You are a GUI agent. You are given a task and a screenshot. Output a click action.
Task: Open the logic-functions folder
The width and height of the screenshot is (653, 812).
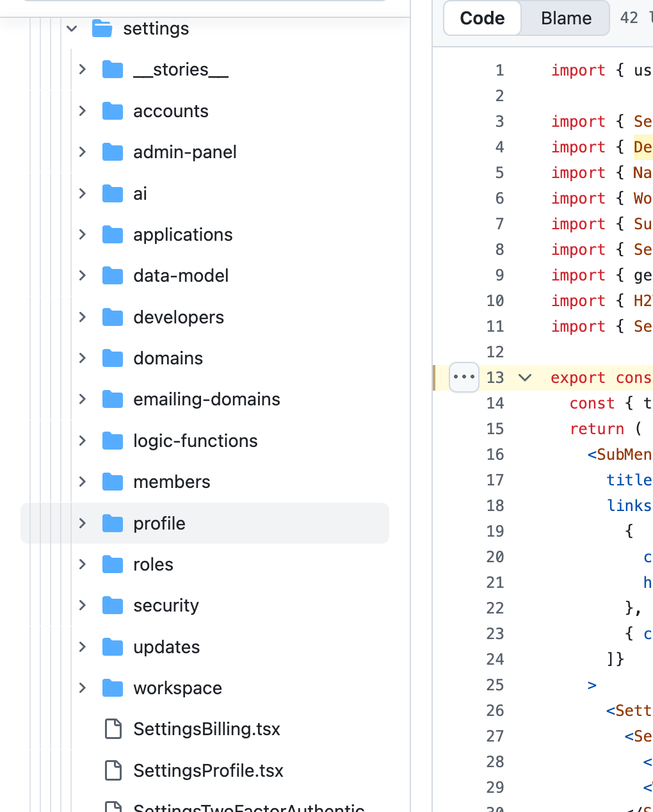(x=195, y=441)
